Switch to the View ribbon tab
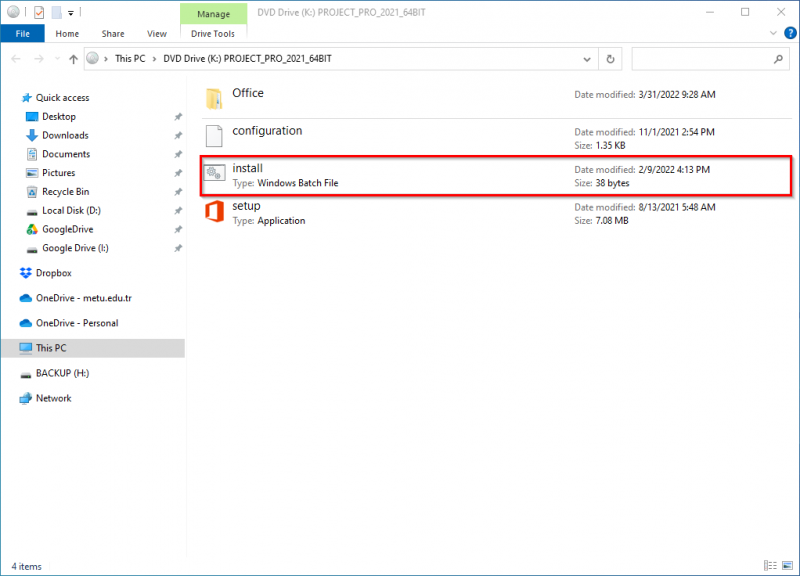The height and width of the screenshot is (576, 800). click(157, 34)
